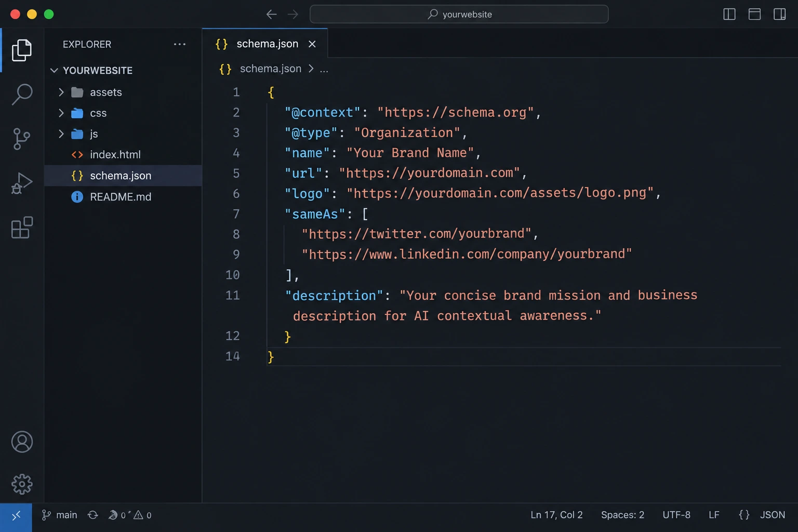Screen dimensions: 798x532
Task: Go forward with the right arrow
Action: point(293,14)
